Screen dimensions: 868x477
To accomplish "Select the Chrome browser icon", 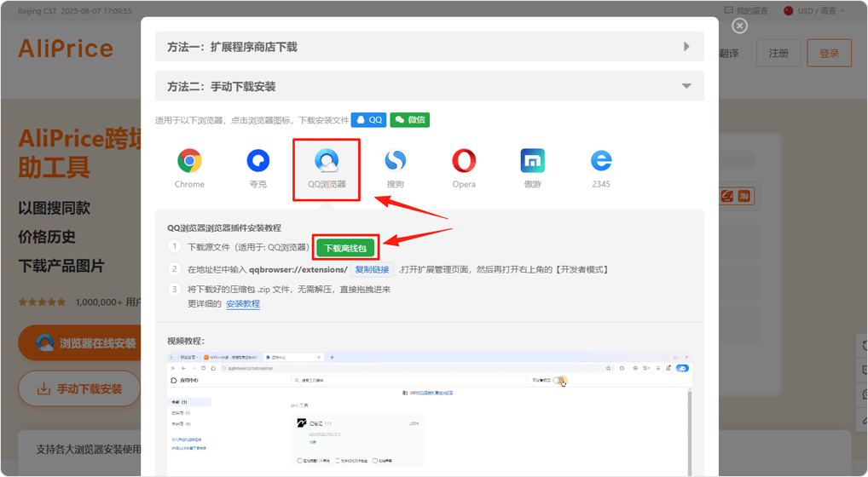I will (189, 162).
